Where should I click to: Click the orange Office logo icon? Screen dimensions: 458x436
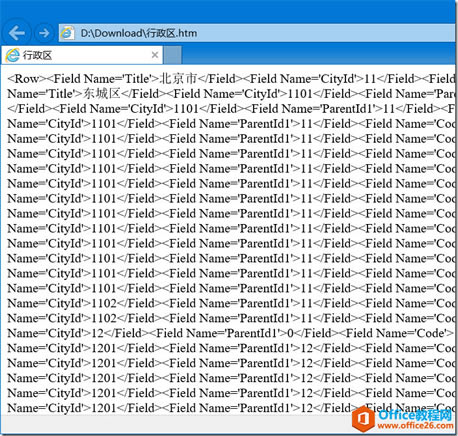[364, 419]
